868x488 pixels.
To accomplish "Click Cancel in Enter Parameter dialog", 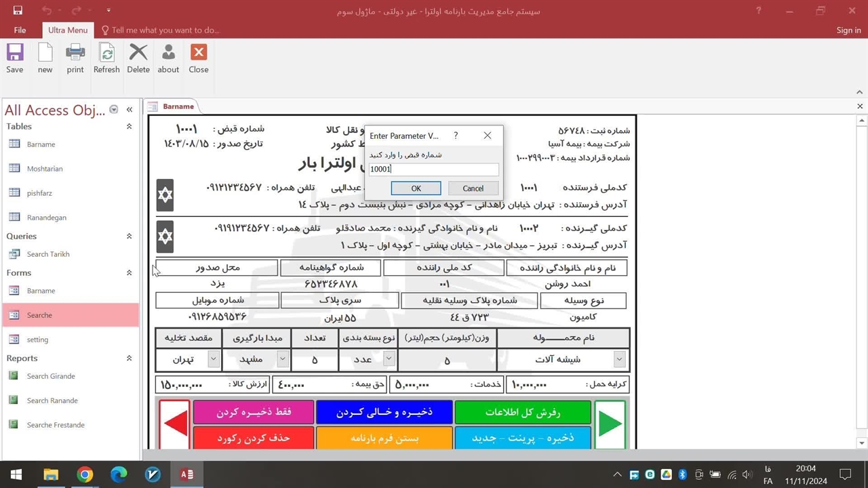I will pyautogui.click(x=473, y=188).
